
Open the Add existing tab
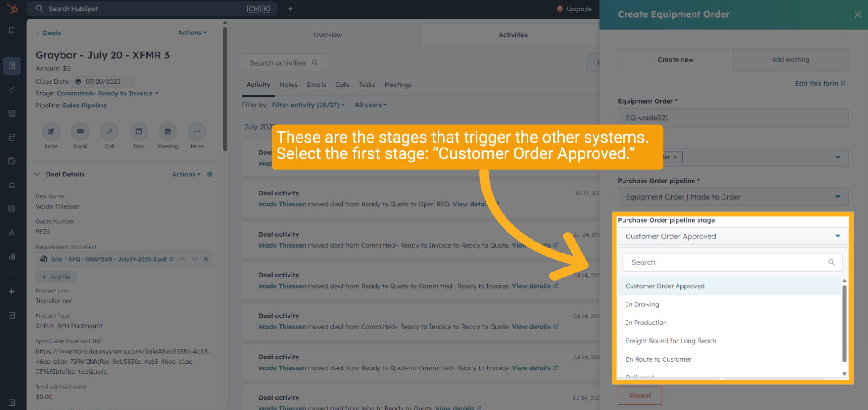(791, 59)
